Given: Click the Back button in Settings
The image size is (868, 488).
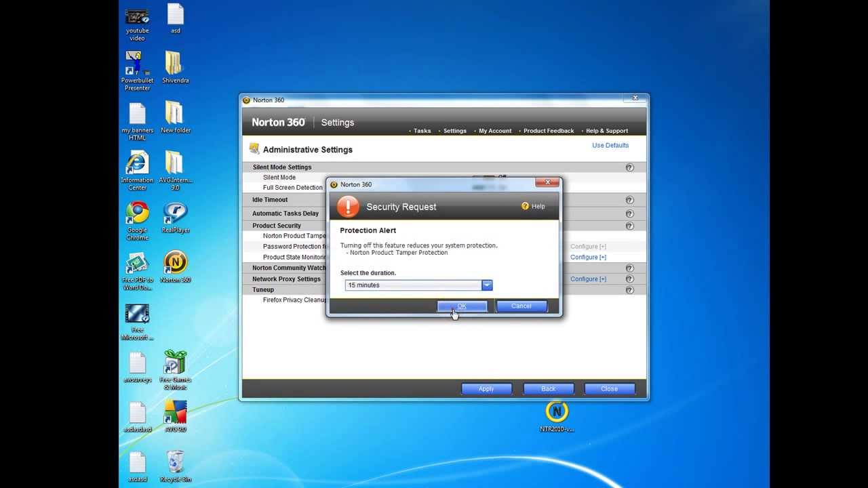Looking at the screenshot, I should point(549,389).
